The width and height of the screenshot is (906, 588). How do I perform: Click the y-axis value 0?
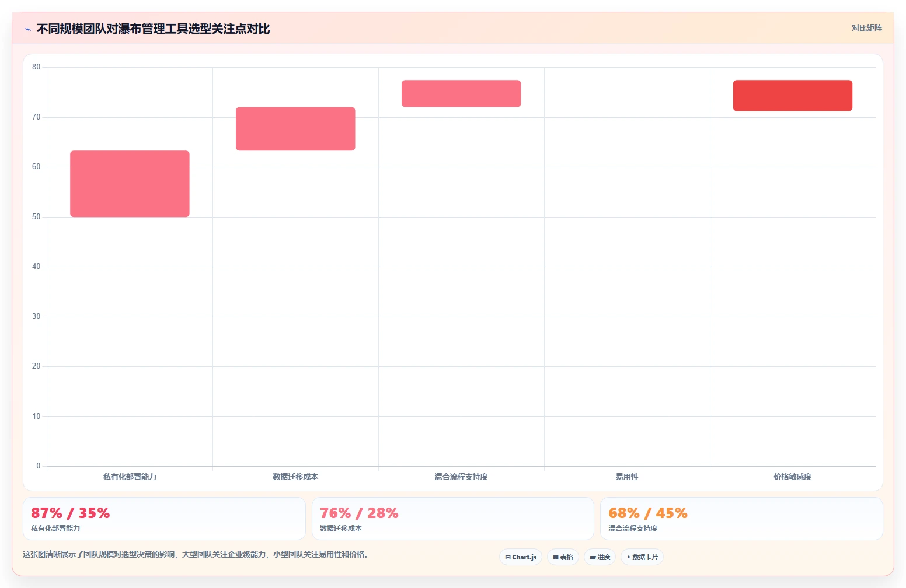(x=39, y=466)
